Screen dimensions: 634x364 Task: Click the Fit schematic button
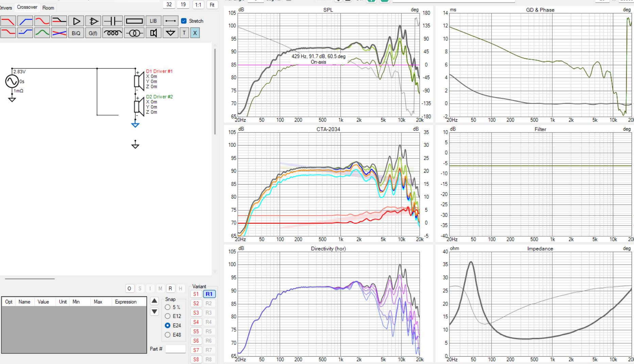pos(212,5)
